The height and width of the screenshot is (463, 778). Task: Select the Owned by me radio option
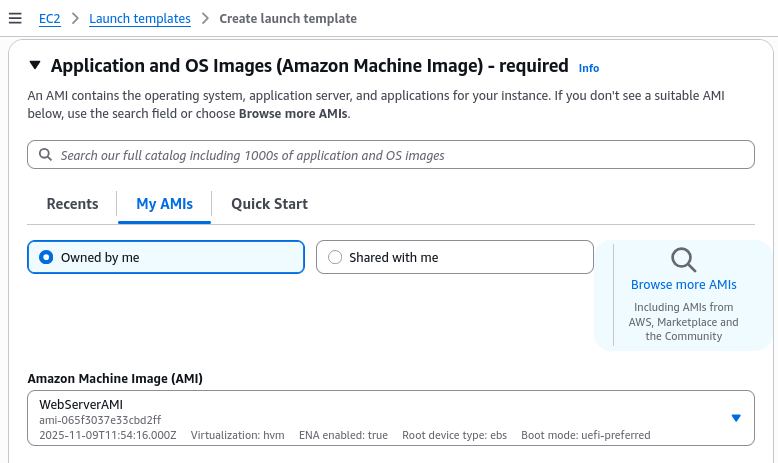46,257
